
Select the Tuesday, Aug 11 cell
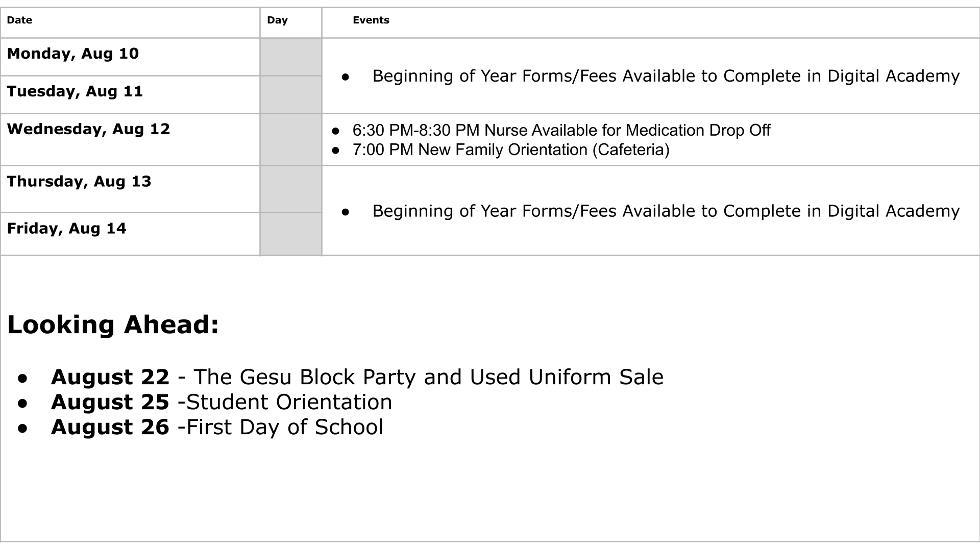click(130, 94)
